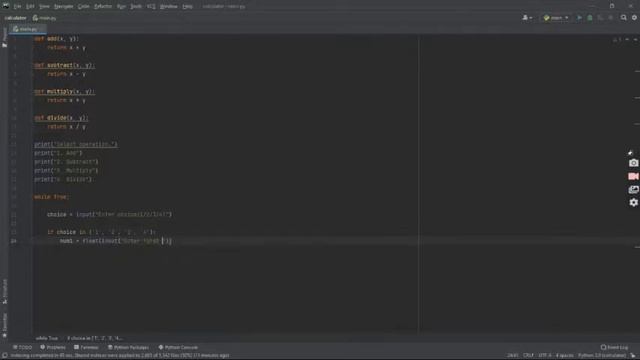
Task: Open the TODO tool window
Action: coord(22,347)
